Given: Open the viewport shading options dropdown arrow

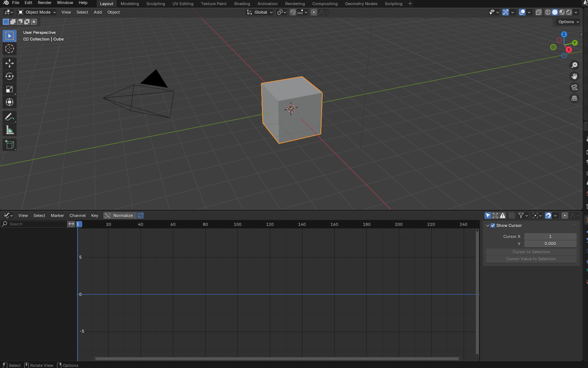Looking at the screenshot, I should point(576,12).
